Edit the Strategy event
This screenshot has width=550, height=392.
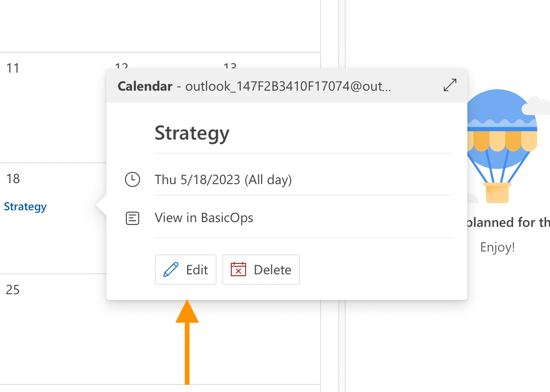tap(185, 269)
